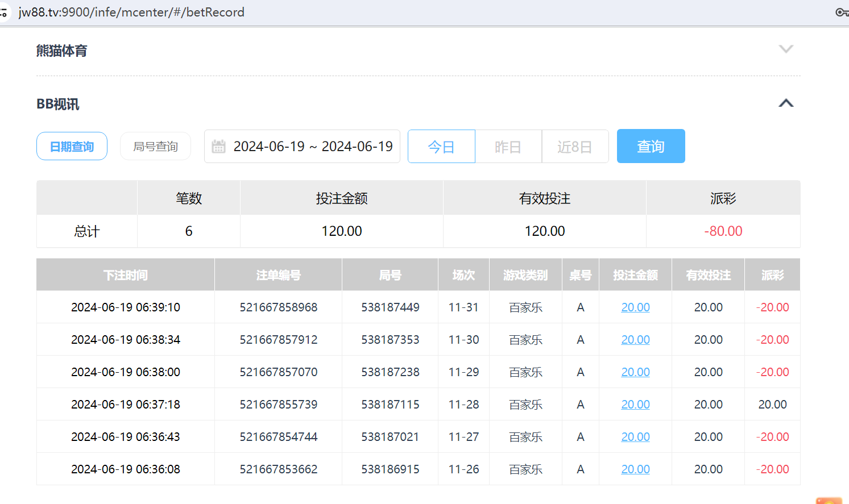Open 20.00 link in the 538186915 row
Viewport: 849px width, 504px height.
pos(635,469)
